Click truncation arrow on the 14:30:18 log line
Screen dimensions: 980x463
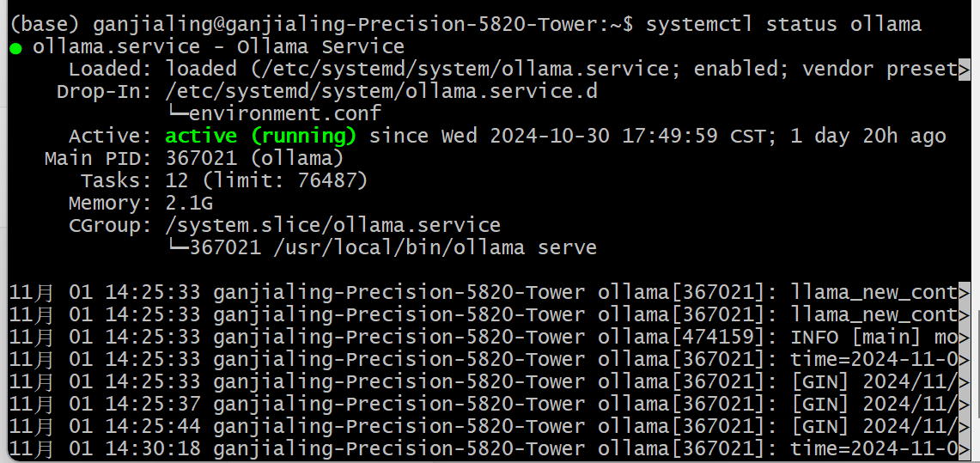965,449
